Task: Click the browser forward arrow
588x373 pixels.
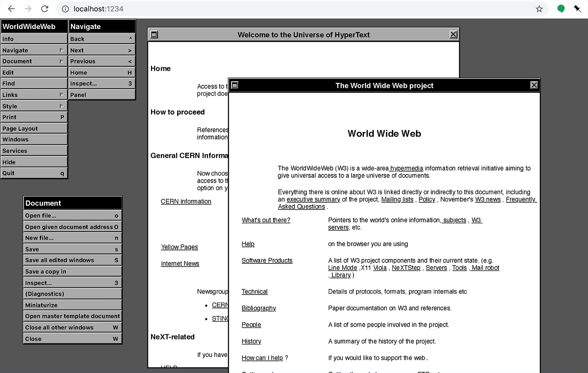Action: click(x=28, y=9)
